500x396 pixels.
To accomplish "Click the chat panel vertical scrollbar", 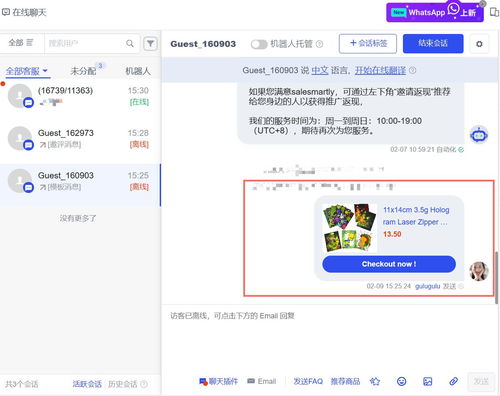I will click(497, 277).
